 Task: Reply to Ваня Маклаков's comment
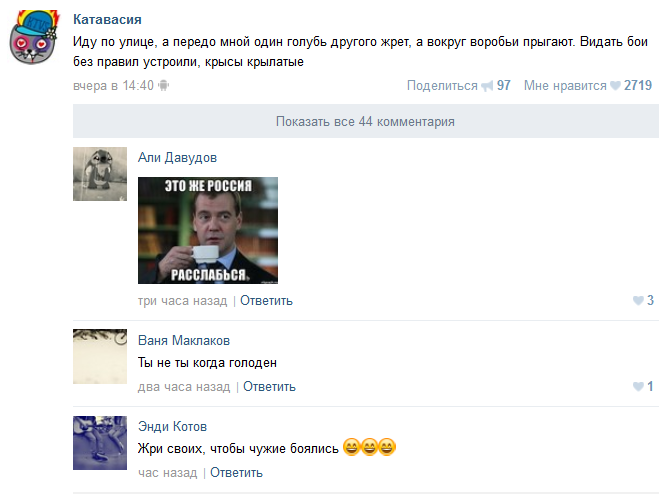pos(269,387)
